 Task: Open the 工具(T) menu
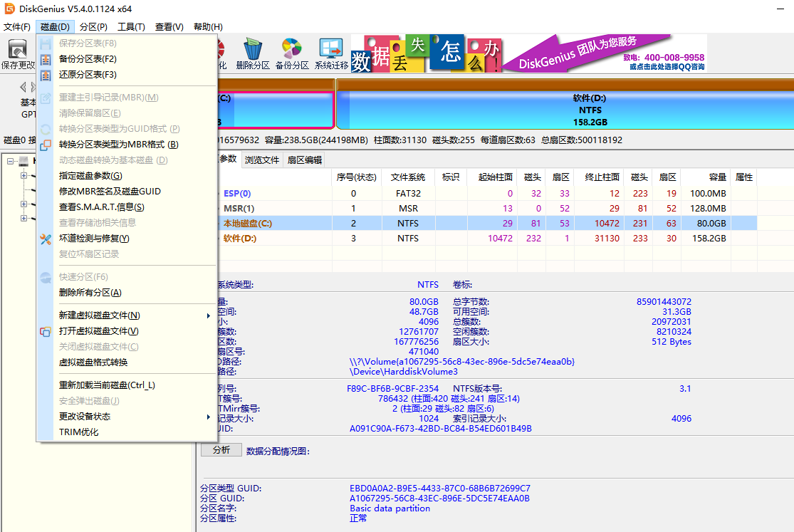click(x=131, y=27)
